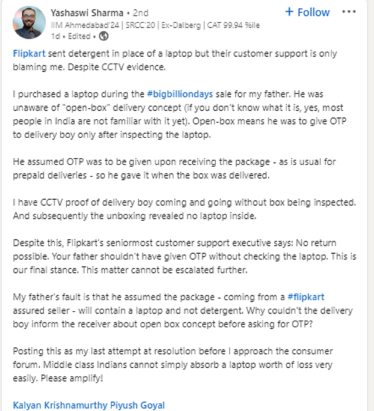Click Yashaswi Sharma's profile photo
Image resolution: width=374 pixels, height=411 pixels.
29,23
